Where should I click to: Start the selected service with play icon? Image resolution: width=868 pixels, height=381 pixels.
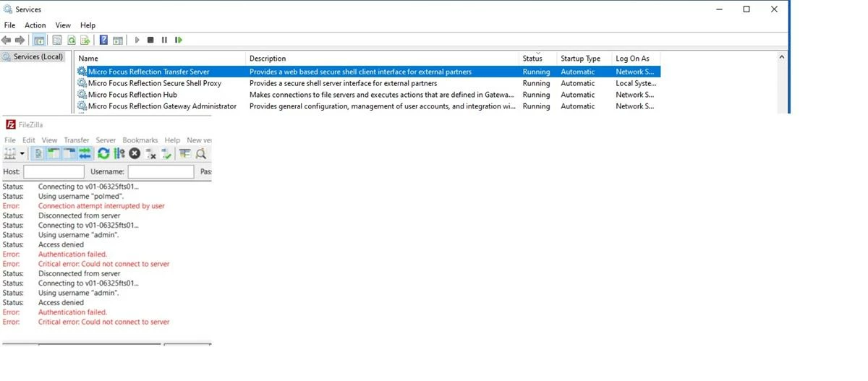tap(137, 40)
